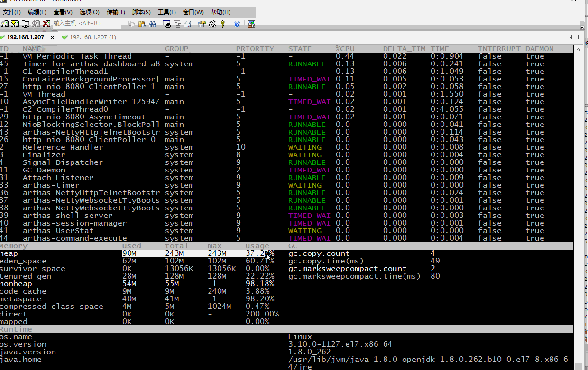This screenshot has height=370, width=588.
Task: Click the 'Signal Dispatcher' thread name
Action: tap(63, 162)
